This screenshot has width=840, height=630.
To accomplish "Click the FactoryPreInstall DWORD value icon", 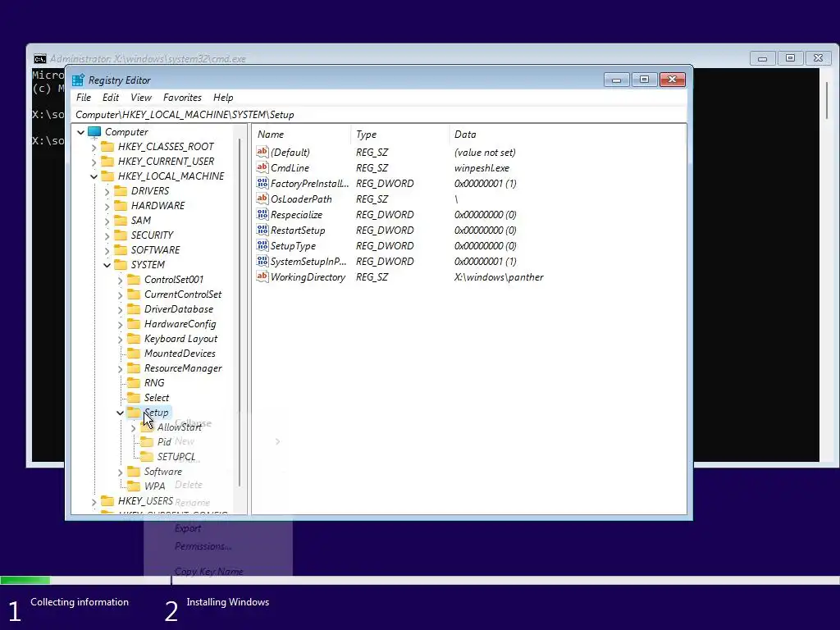I will coord(262,183).
